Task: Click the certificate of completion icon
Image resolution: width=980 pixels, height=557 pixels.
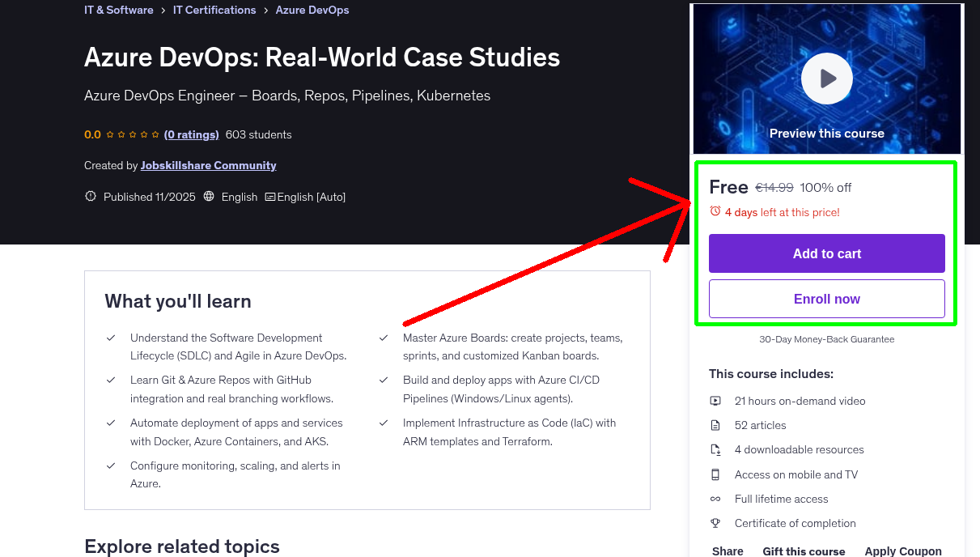Action: click(715, 523)
